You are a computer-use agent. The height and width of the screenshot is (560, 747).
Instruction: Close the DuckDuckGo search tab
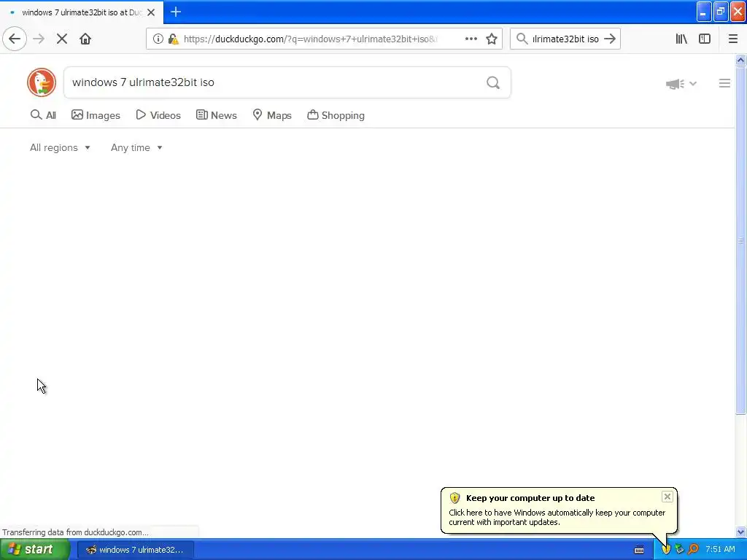151,12
